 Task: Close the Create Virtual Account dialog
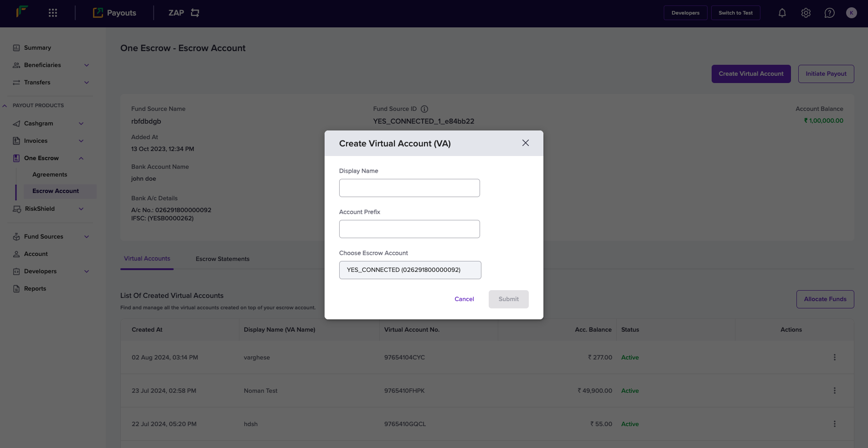[526, 143]
